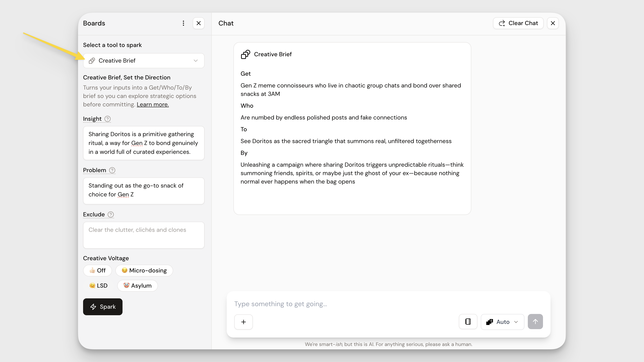The width and height of the screenshot is (644, 362).
Task: Switch creative voltage to Asylum
Action: coord(137,286)
